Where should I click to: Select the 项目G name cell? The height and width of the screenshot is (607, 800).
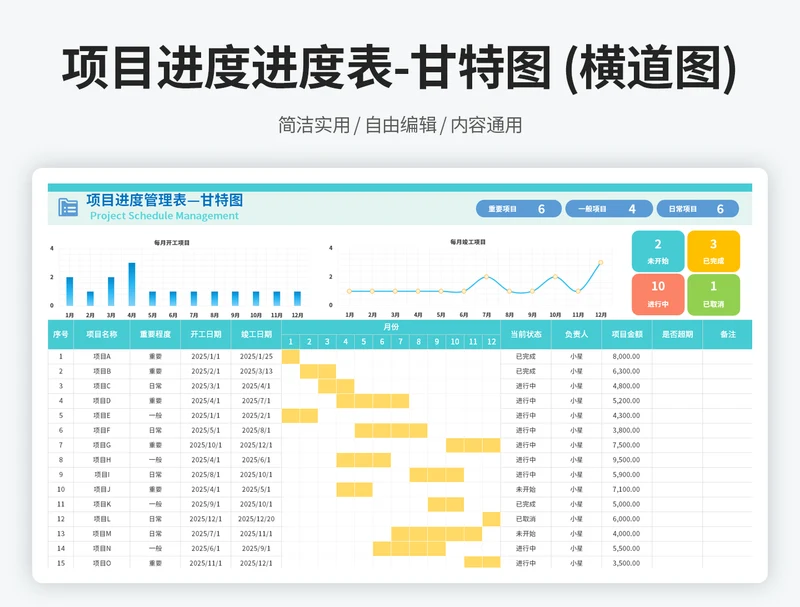click(x=102, y=445)
